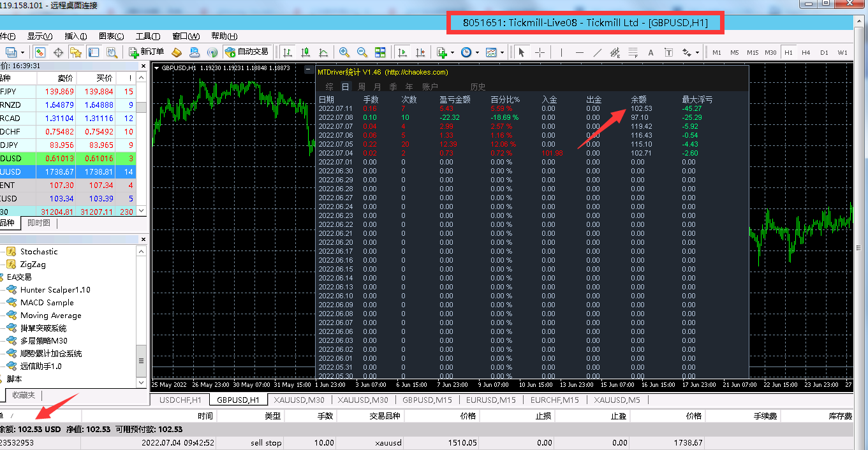Screen dimensions: 868x450
Task: Select the crosshair tool
Action: coord(540,52)
